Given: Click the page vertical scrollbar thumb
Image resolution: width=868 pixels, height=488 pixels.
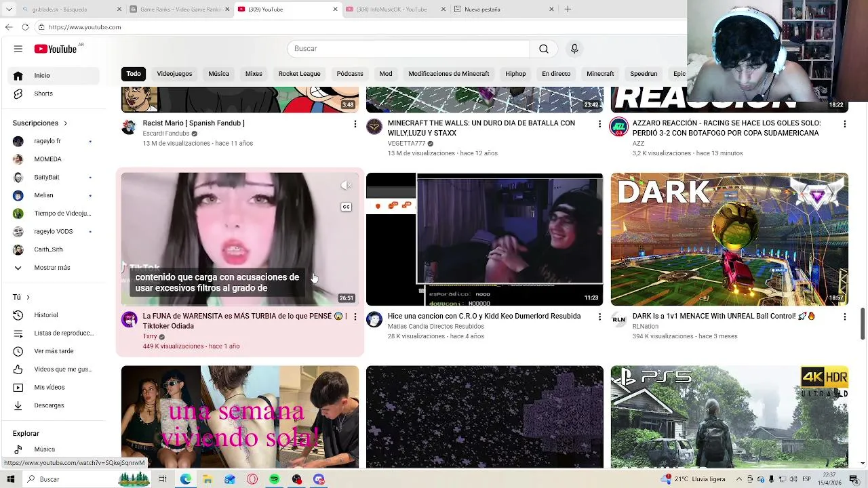Looking at the screenshot, I should point(863,323).
